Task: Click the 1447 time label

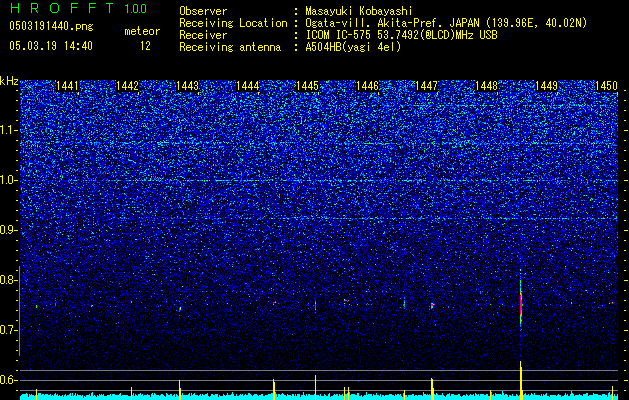Action: coord(426,86)
